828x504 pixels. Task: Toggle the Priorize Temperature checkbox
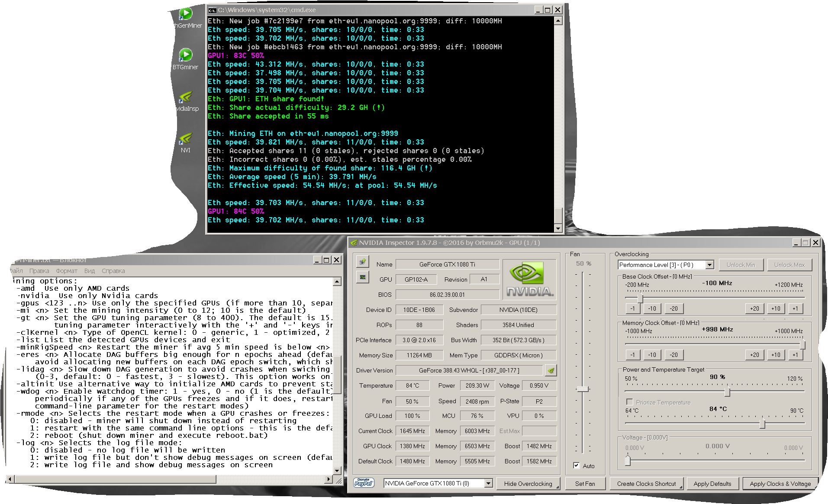tap(630, 402)
